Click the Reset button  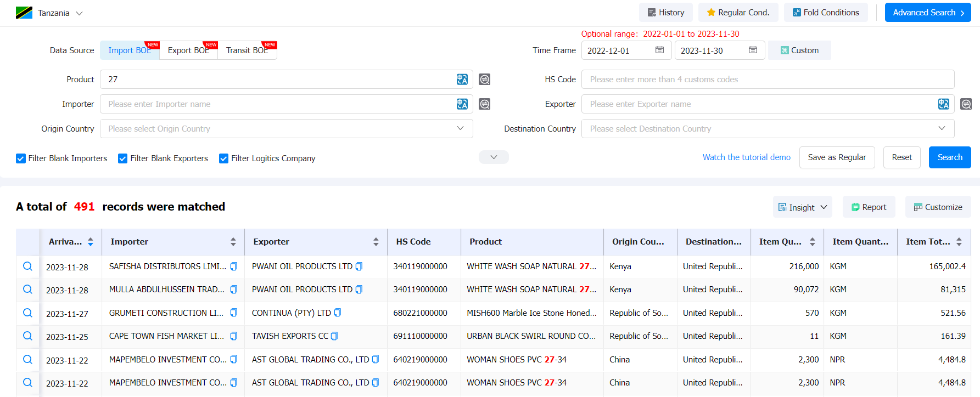(901, 157)
